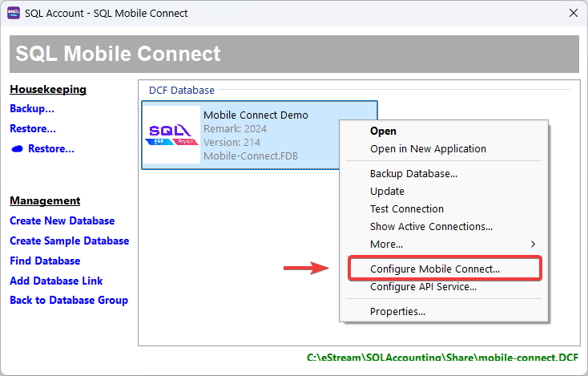Click the SQL logo of Mobile Connect Demo
The height and width of the screenshot is (376, 588).
click(x=171, y=135)
